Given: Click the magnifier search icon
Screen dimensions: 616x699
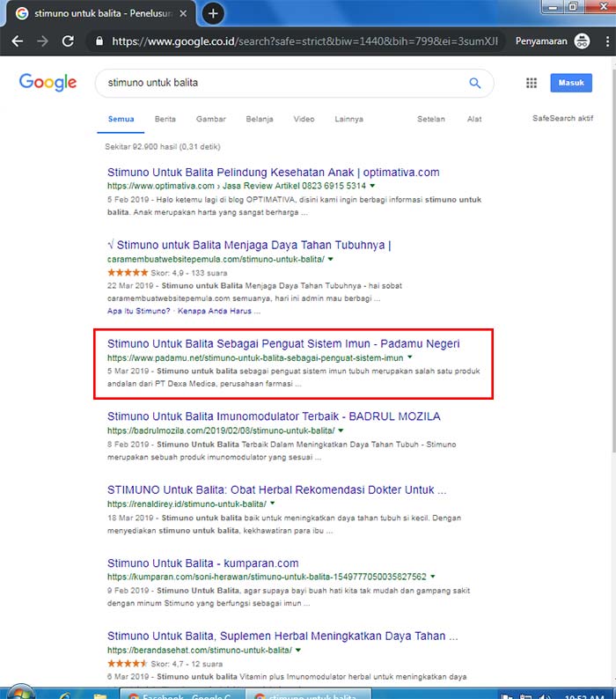Looking at the screenshot, I should [474, 83].
